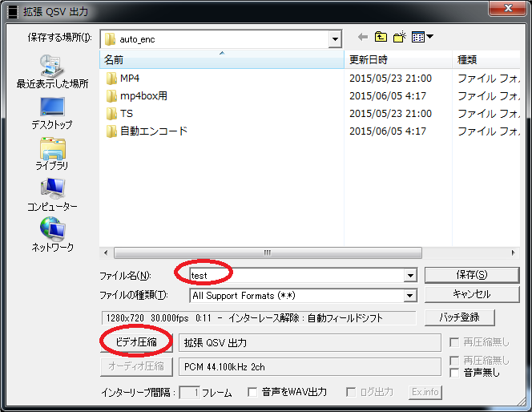Go to Desktop in the sidebar
Screen dimensions: 532x412
(52, 113)
